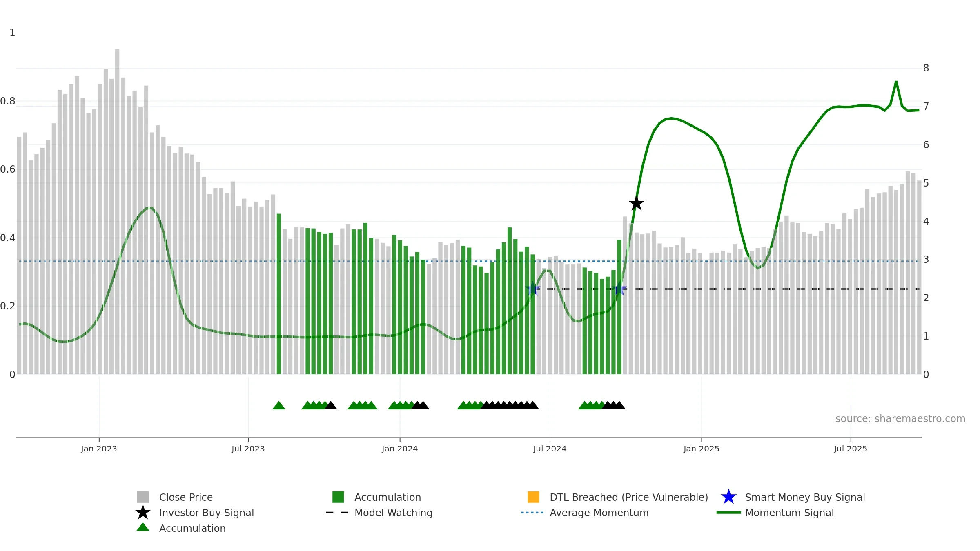Toggle the Model Watching legend label

[393, 513]
